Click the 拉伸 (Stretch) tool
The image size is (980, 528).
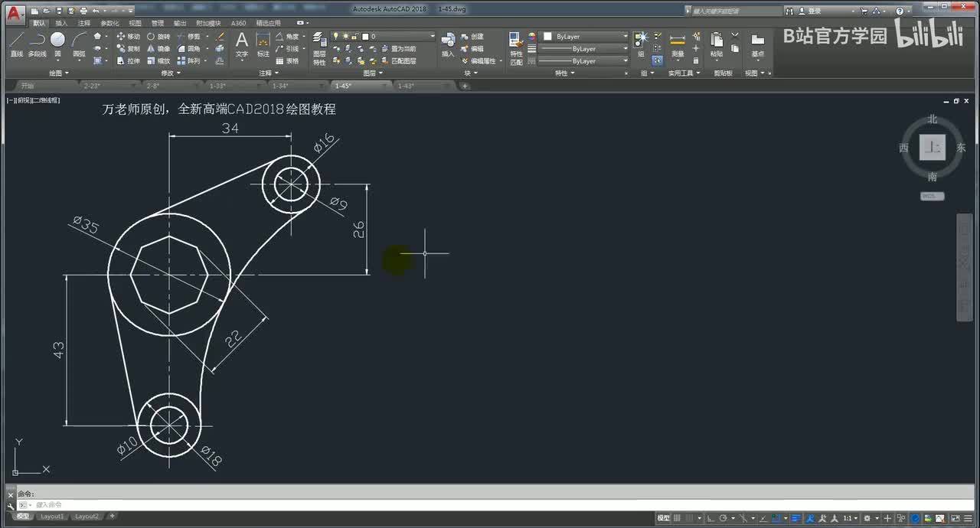tap(129, 60)
